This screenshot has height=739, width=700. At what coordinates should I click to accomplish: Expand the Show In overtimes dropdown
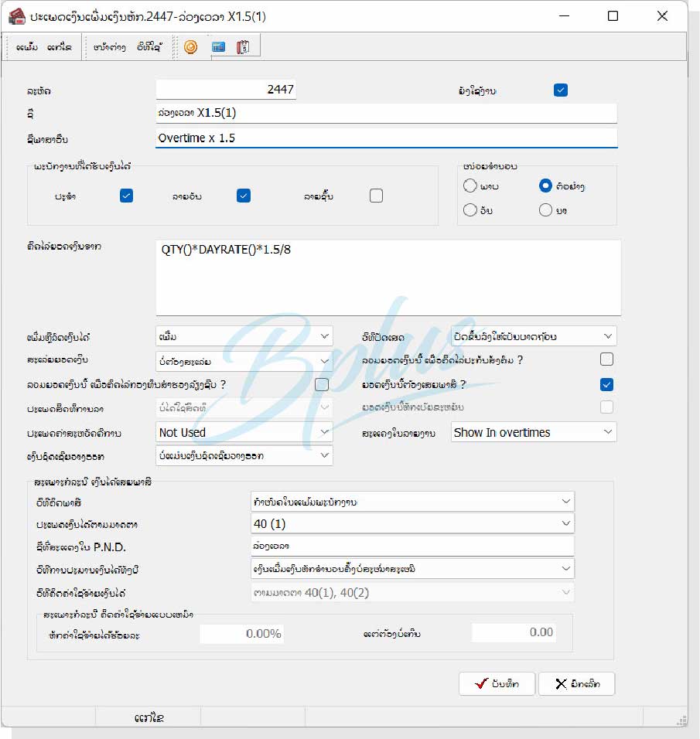point(533,432)
